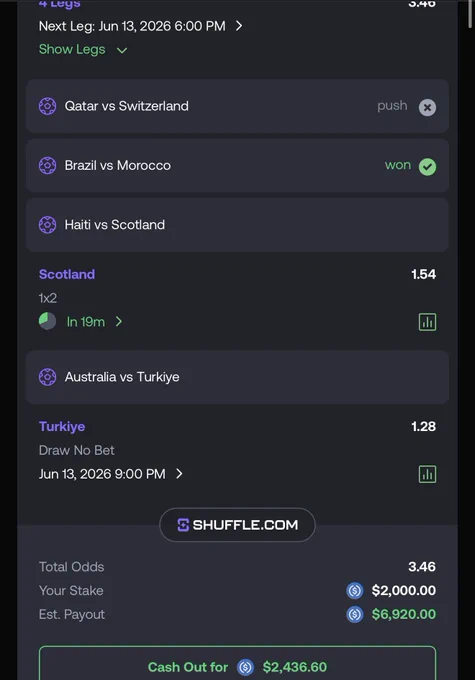475x680 pixels.
Task: Open Jun 13, 2026 9:00 PM match arrow
Action: click(x=179, y=474)
